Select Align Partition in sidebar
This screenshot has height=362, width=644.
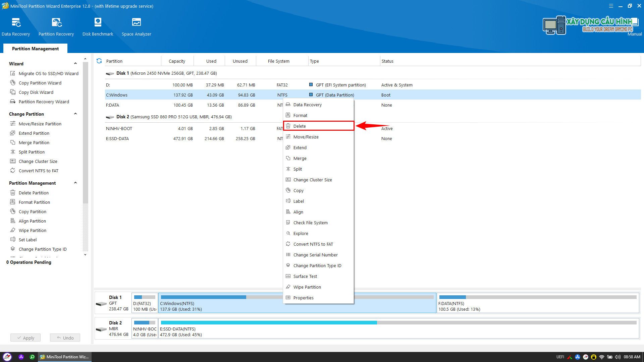28,221
